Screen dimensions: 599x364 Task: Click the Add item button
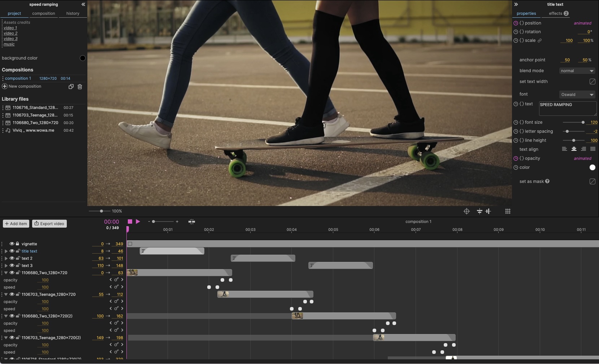point(16,224)
